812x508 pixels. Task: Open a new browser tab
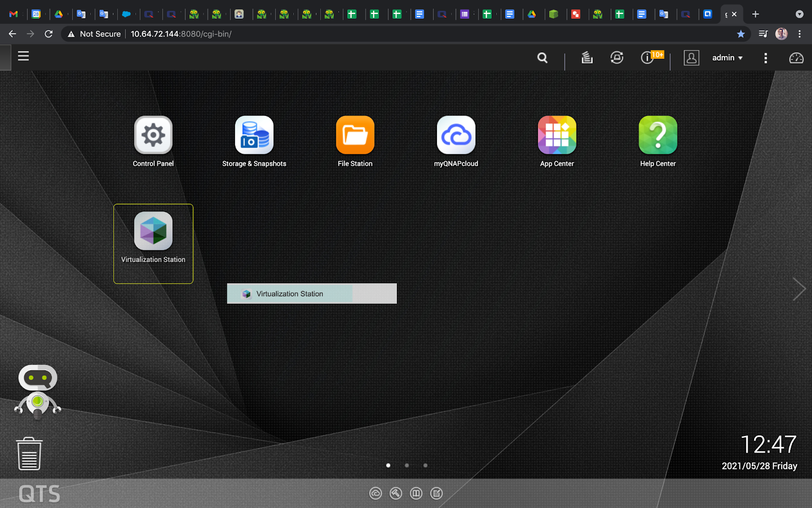tap(755, 14)
